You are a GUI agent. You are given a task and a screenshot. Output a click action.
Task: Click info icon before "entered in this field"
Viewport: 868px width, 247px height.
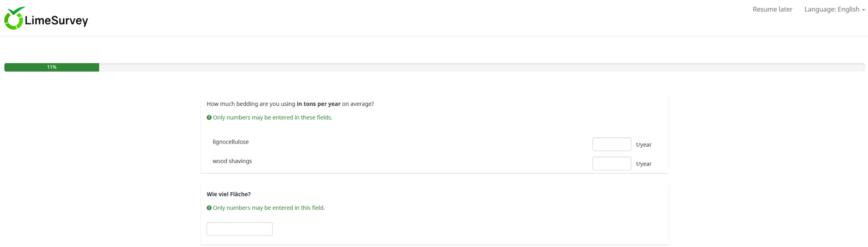209,208
